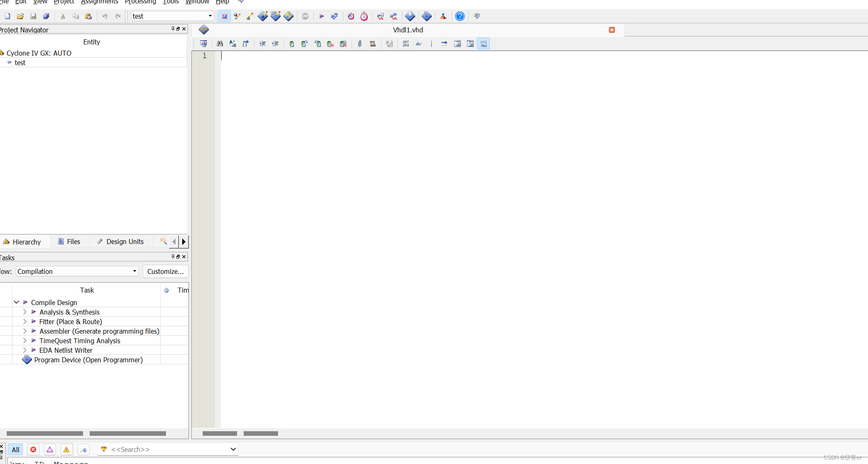The width and height of the screenshot is (868, 464).
Task: Expand the Assembler task node
Action: pos(25,331)
